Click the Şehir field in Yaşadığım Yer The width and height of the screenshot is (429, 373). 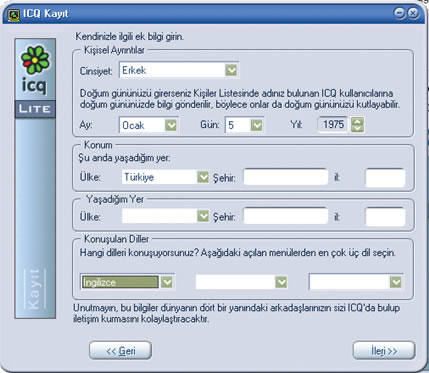click(x=286, y=216)
